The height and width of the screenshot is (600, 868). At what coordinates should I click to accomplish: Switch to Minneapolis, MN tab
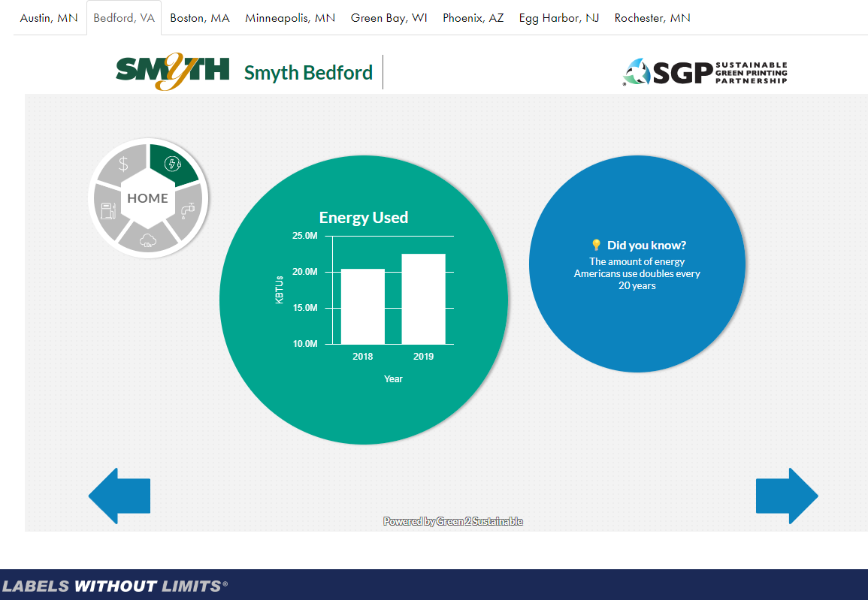[290, 18]
